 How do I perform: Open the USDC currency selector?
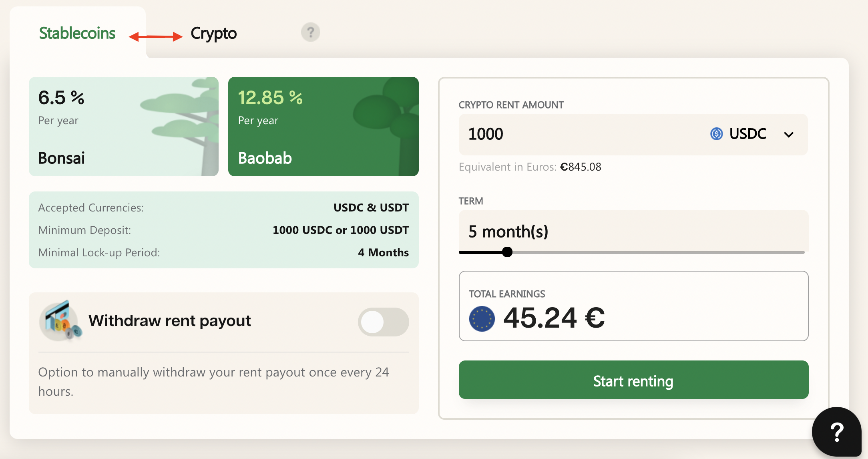click(x=752, y=134)
